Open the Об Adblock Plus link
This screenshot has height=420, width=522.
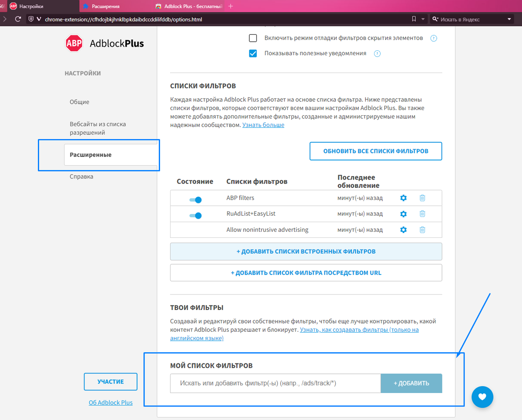point(110,403)
